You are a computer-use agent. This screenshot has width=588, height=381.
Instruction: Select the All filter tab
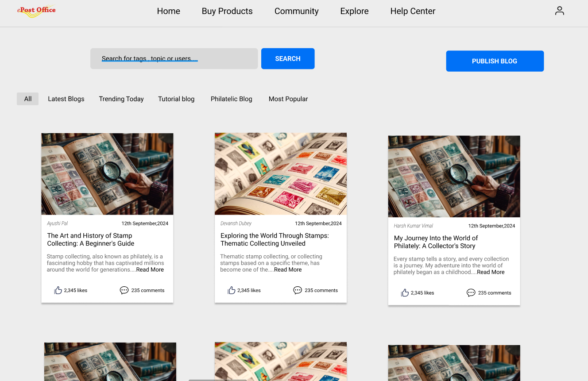pos(28,99)
